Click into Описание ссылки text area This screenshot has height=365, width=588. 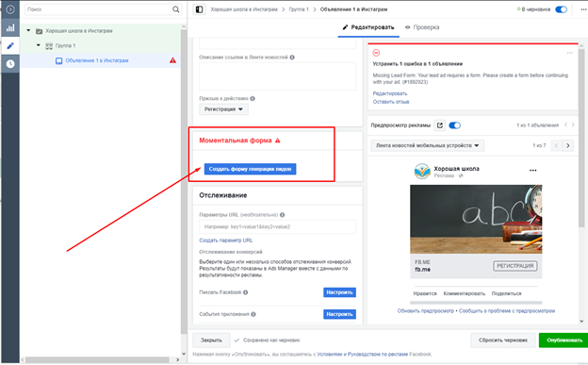277,76
